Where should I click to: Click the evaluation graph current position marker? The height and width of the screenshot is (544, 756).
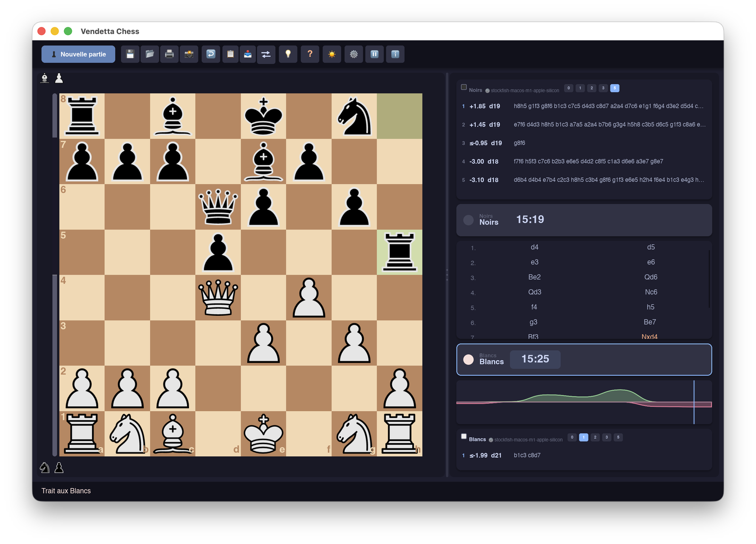[694, 402]
